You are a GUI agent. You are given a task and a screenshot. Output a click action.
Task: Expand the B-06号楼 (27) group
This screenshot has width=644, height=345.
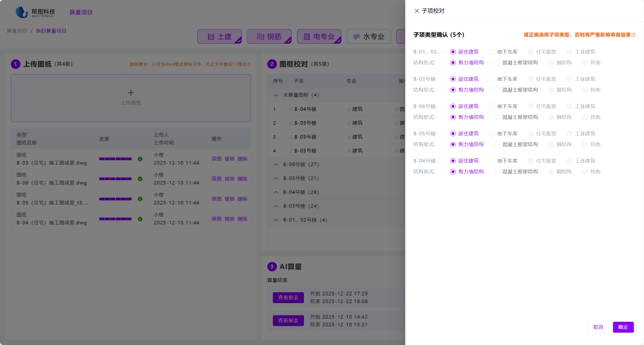[276, 164]
